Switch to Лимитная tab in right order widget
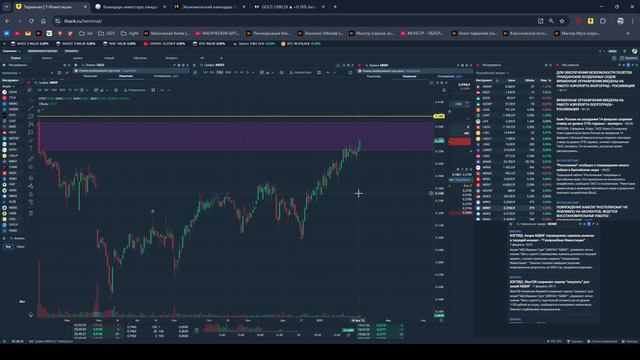This screenshot has width=640, height=360. (409, 76)
